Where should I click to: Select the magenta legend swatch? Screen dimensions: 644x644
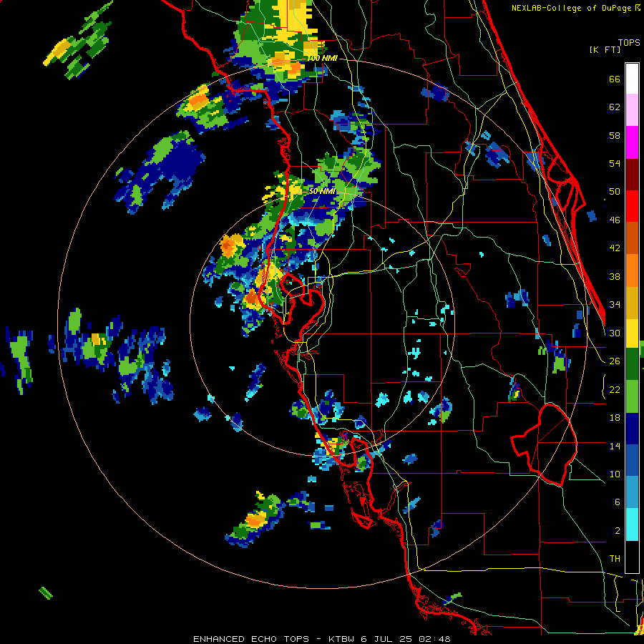(632, 142)
